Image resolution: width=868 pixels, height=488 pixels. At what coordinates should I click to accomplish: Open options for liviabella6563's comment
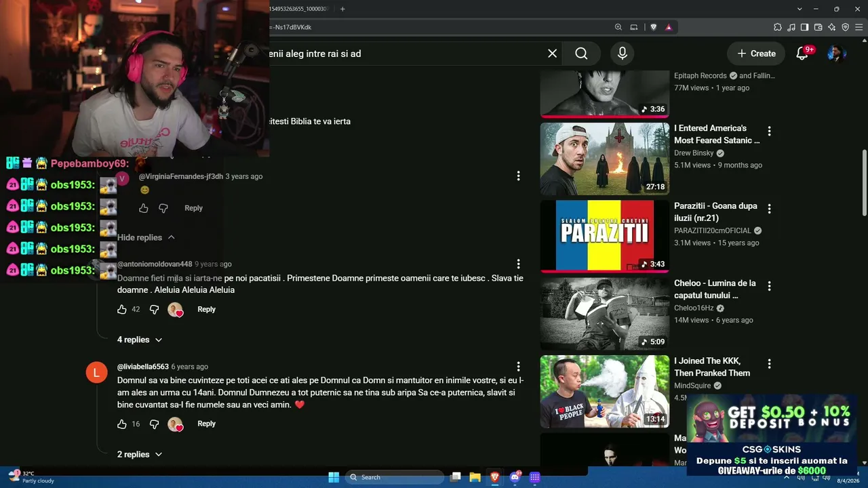[x=518, y=366]
